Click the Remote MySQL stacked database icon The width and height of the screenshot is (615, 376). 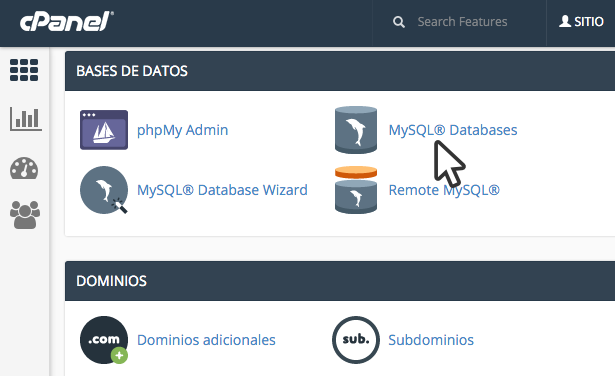click(356, 190)
